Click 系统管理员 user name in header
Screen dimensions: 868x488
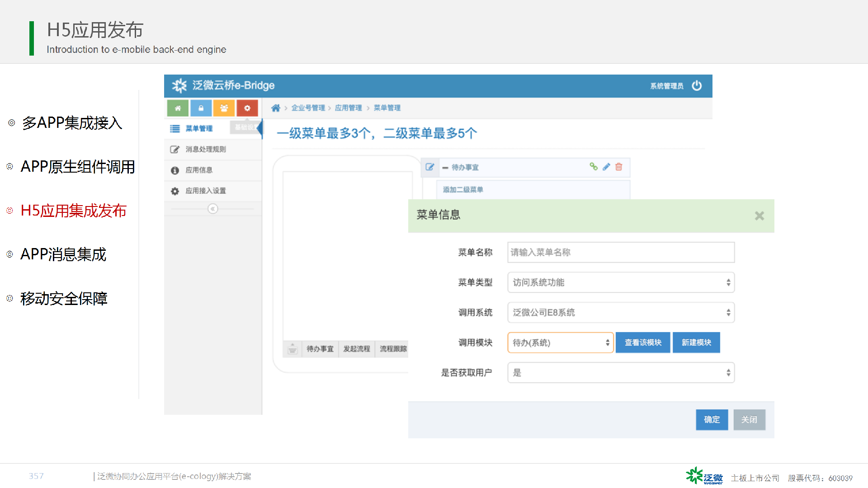pos(667,86)
